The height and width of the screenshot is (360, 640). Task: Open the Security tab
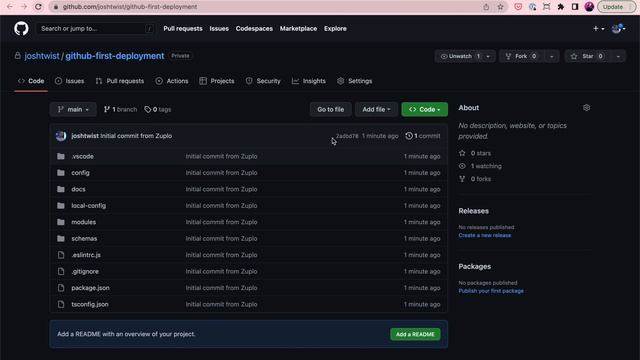[263, 81]
